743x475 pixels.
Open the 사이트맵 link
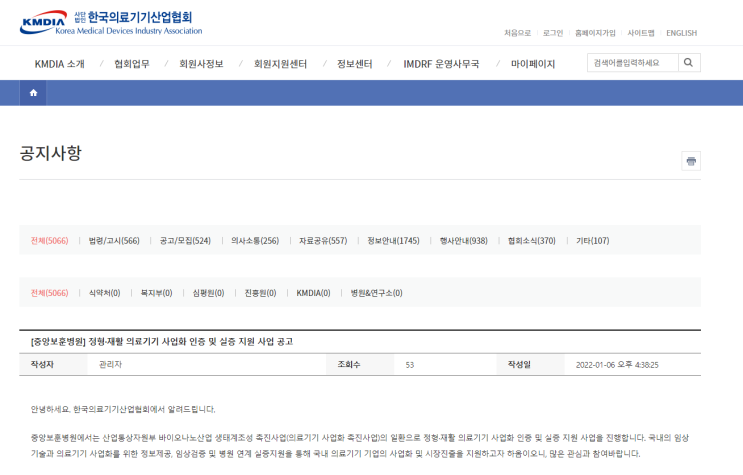pos(641,33)
